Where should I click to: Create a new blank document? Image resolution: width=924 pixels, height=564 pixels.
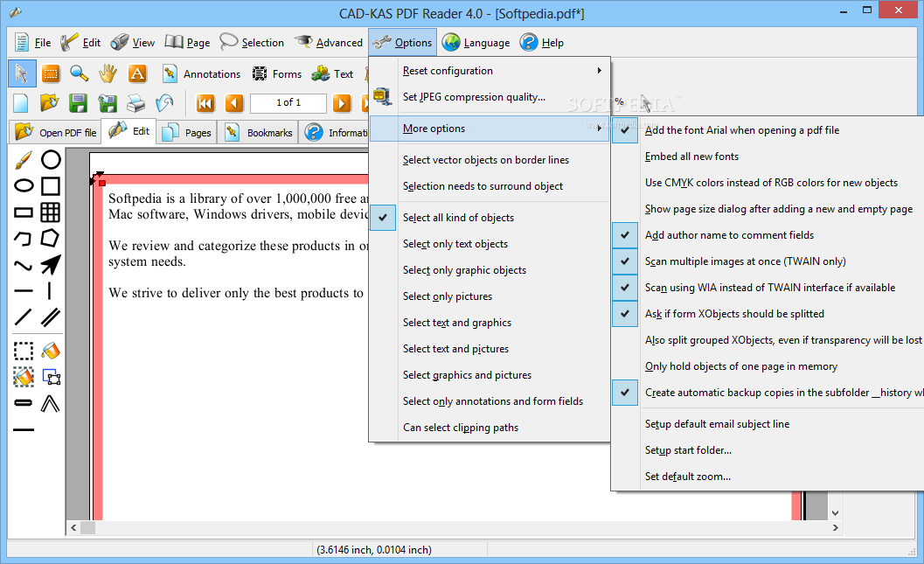click(21, 104)
